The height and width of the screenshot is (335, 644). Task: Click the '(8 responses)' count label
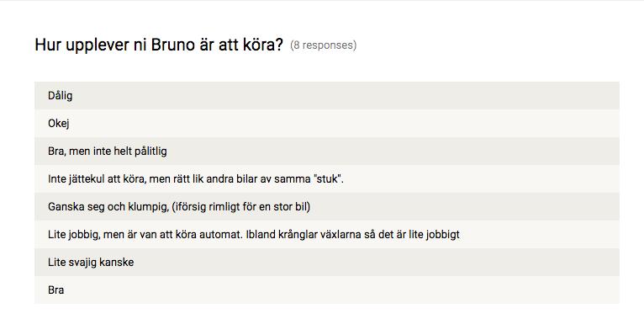(x=323, y=45)
